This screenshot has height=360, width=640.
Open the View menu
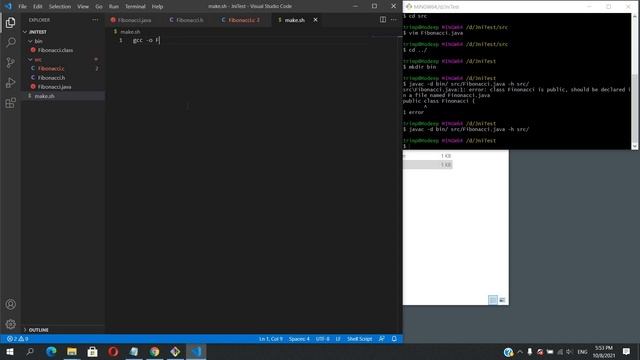click(83, 7)
